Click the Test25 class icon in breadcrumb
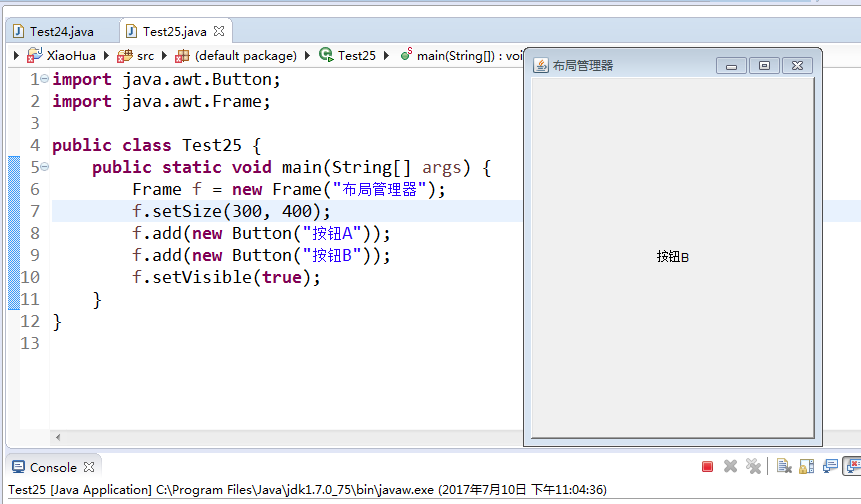Image resolution: width=861 pixels, height=504 pixels. click(326, 54)
